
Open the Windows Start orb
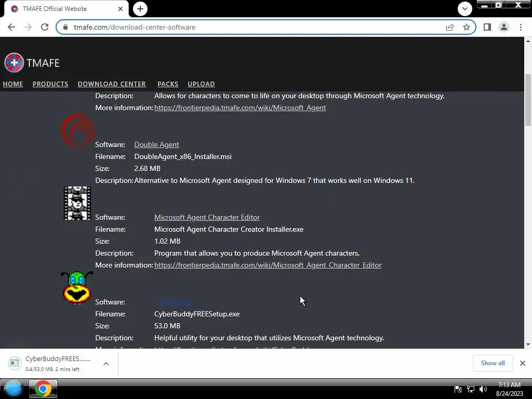coord(13,389)
